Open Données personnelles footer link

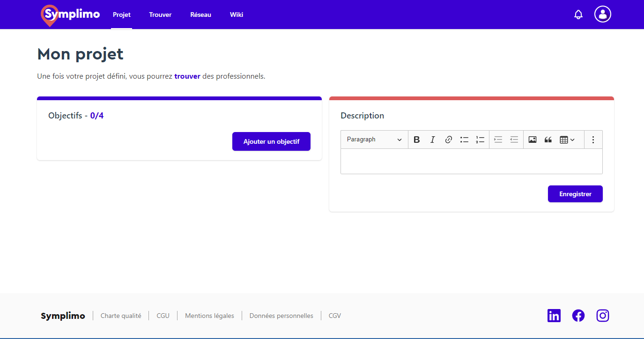[x=281, y=316]
